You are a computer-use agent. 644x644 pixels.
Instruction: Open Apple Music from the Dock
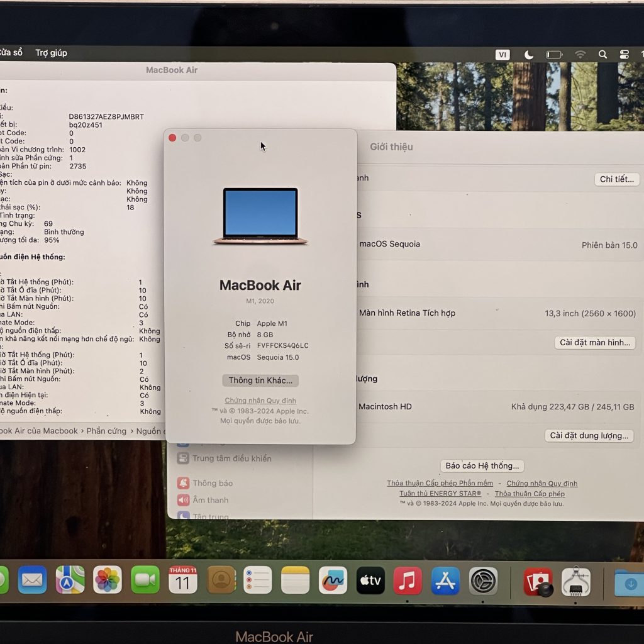click(408, 580)
